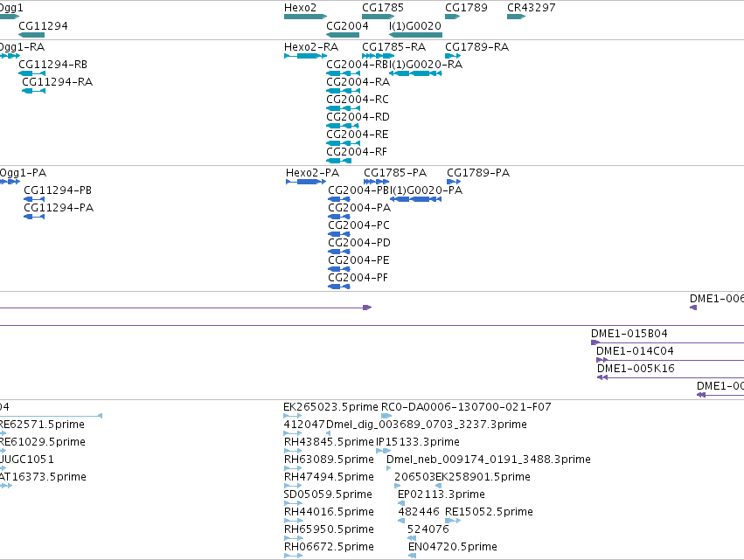Select the RH44016.5prime EST label
The height and width of the screenshot is (560, 744).
329,512
